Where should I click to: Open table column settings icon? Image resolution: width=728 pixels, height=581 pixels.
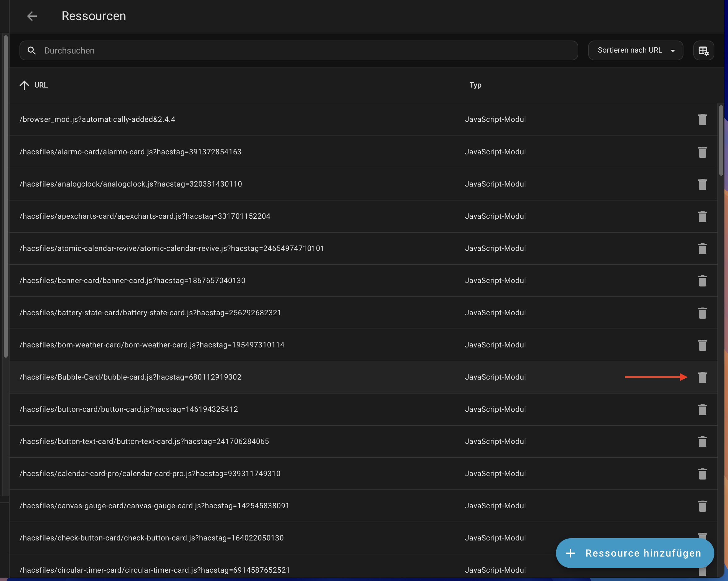pos(703,51)
